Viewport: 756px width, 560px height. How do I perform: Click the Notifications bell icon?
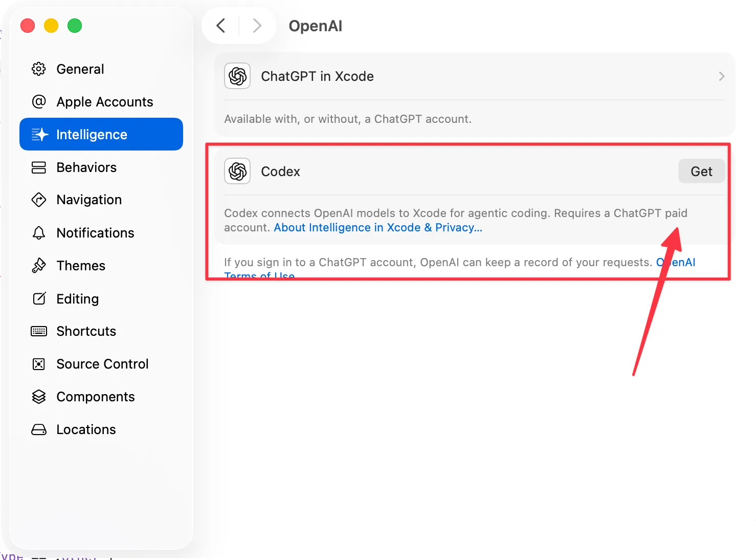tap(39, 233)
